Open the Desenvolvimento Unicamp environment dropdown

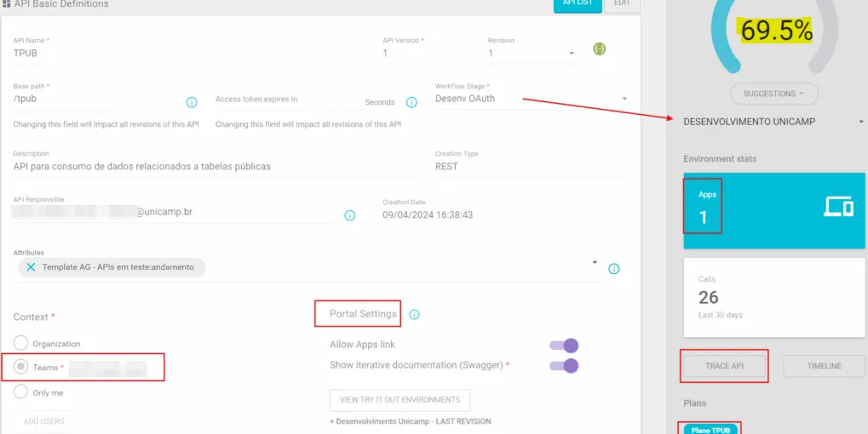pos(860,122)
